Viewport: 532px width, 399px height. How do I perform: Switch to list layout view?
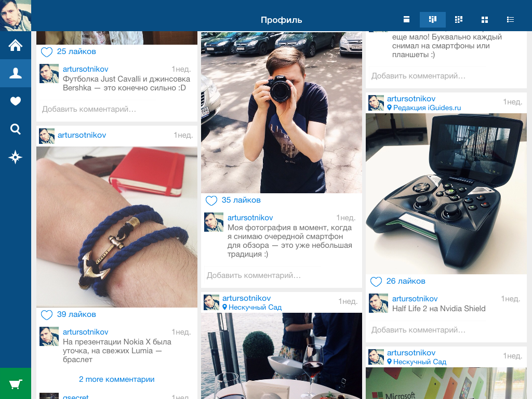pyautogui.click(x=510, y=19)
